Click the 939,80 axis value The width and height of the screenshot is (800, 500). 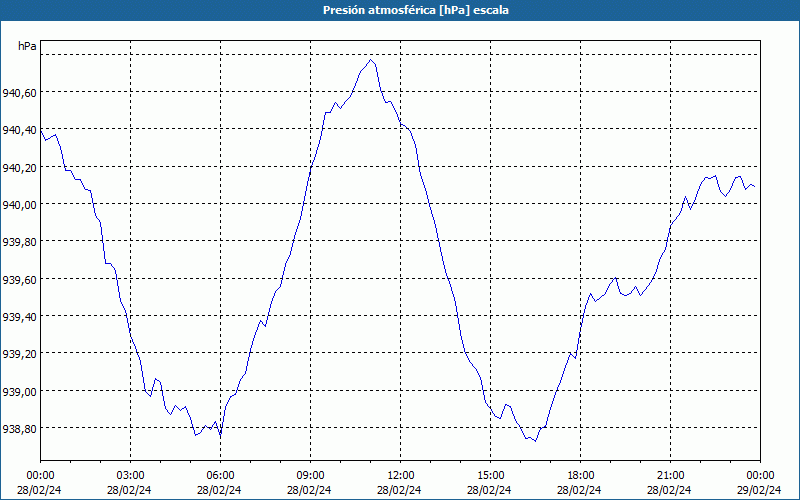(x=19, y=242)
